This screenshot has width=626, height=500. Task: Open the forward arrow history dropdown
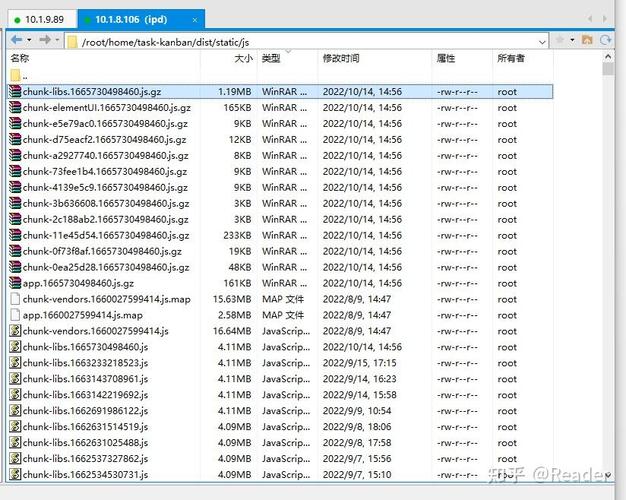coord(57,40)
